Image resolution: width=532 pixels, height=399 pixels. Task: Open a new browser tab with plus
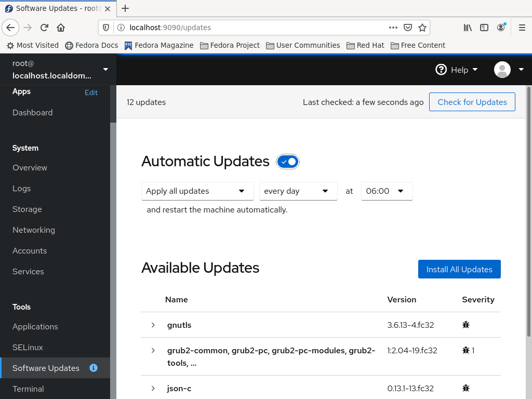tap(125, 8)
